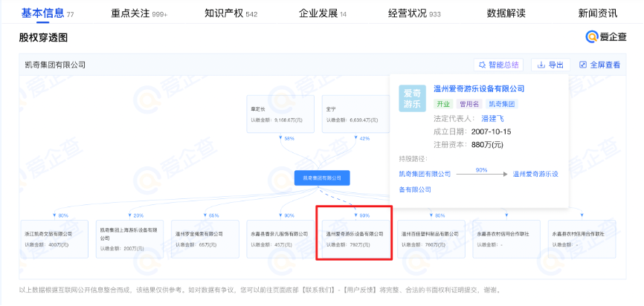
Task: Click the 智能总结 sparkle icon
Action: (x=483, y=65)
